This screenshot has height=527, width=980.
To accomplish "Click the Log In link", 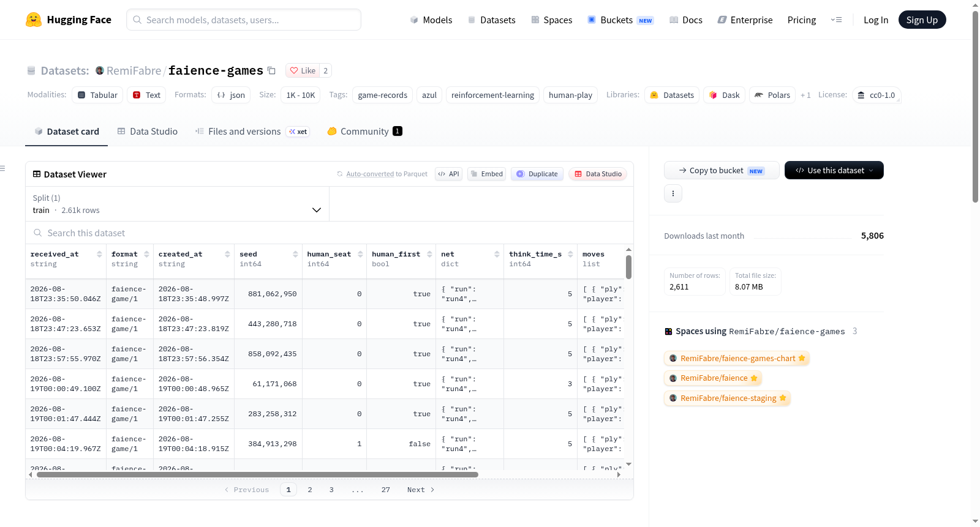I will 876,20.
